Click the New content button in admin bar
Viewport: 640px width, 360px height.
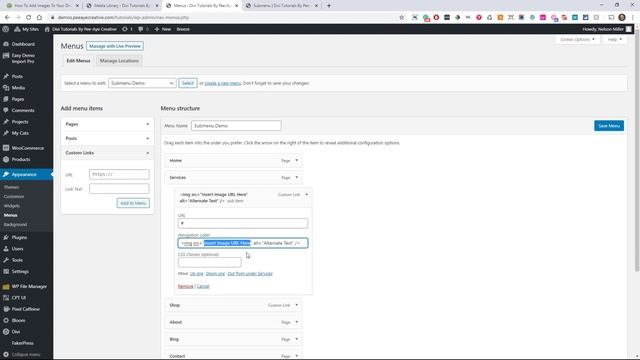pos(163,29)
